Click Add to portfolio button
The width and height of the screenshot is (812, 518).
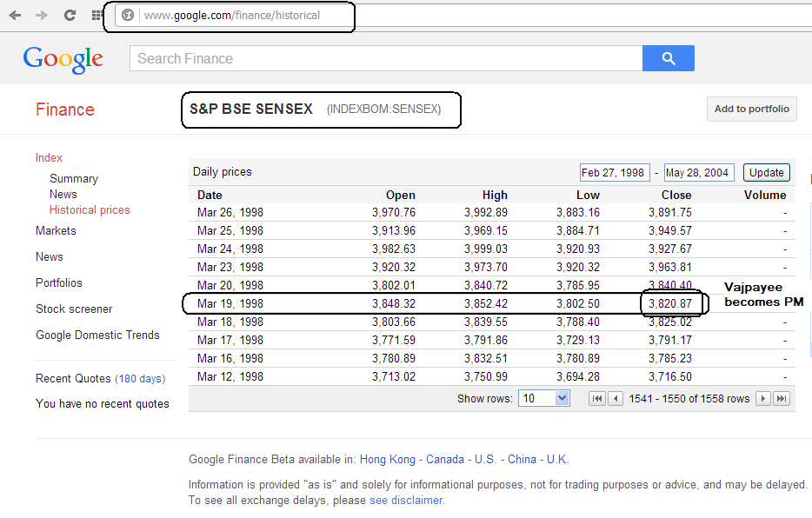[751, 110]
